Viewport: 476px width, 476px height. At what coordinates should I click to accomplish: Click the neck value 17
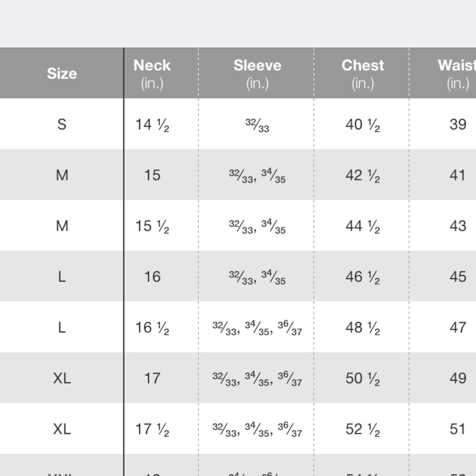(152, 378)
